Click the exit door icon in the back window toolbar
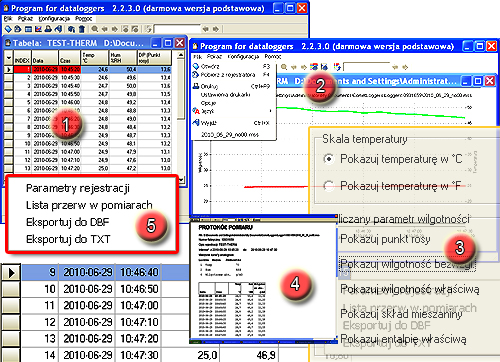The width and height of the screenshot is (500, 362). [x=58, y=29]
